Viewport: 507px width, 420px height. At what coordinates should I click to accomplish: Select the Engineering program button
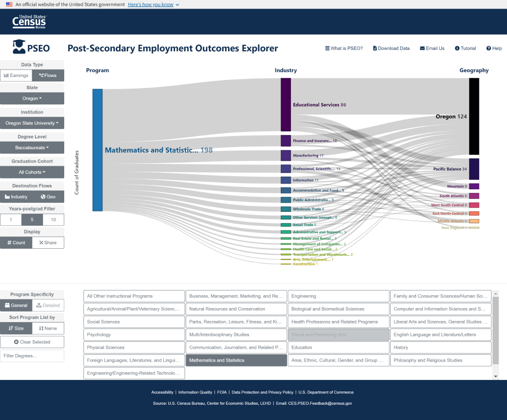[338, 296]
